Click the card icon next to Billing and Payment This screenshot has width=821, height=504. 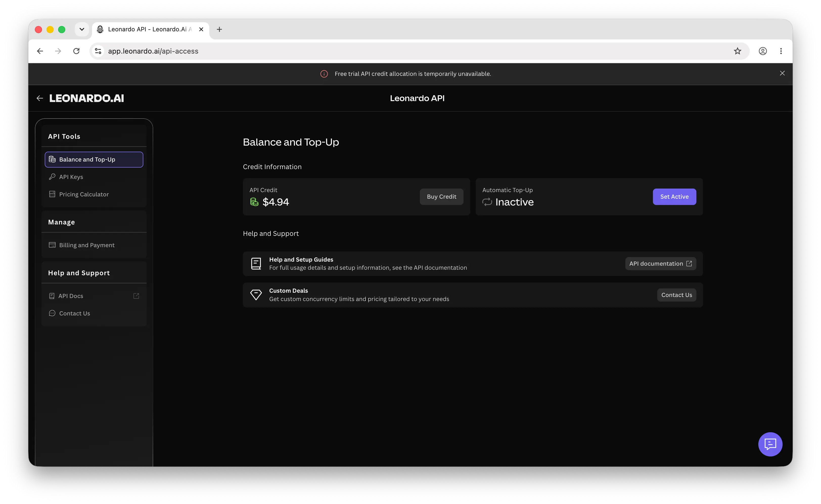[x=52, y=245]
